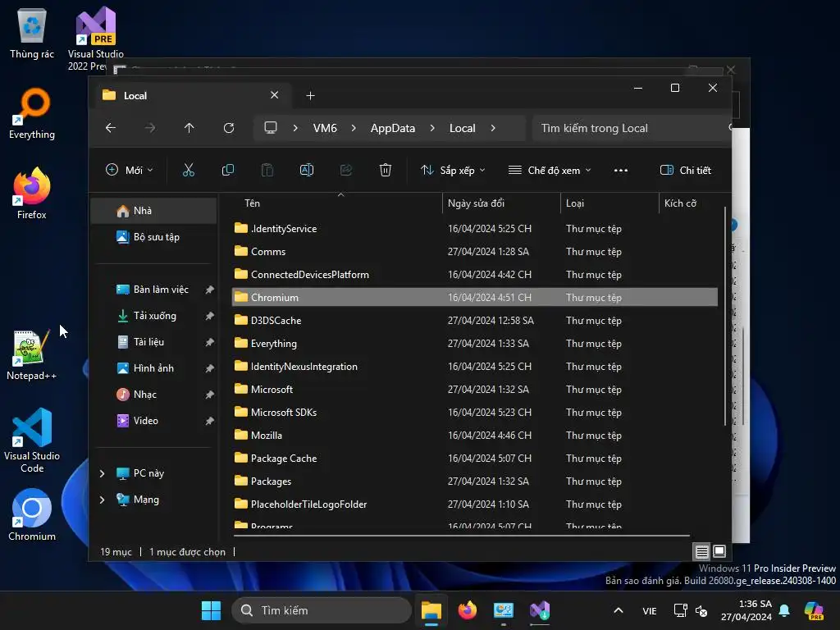This screenshot has width=840, height=630.
Task: Select the Firefox desktop shortcut
Action: pyautogui.click(x=32, y=194)
